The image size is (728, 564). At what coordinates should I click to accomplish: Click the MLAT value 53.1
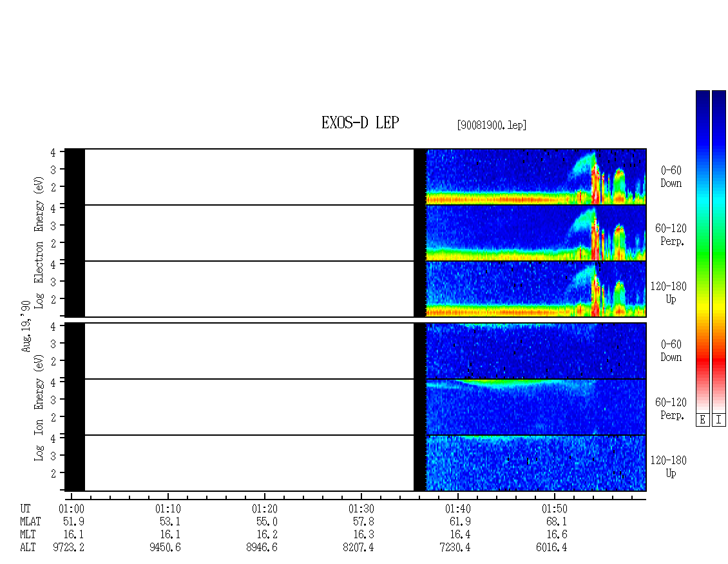tap(170, 521)
